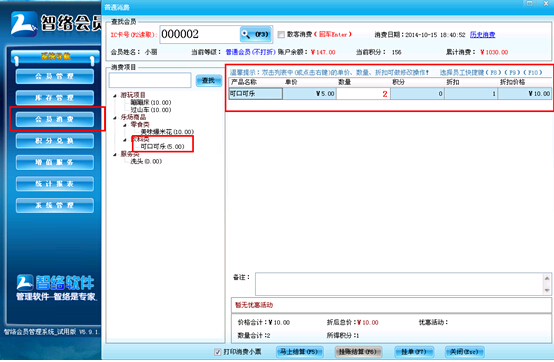Open 系统管理 in the navigation sidebar
The height and width of the screenshot is (362, 554).
[x=55, y=205]
